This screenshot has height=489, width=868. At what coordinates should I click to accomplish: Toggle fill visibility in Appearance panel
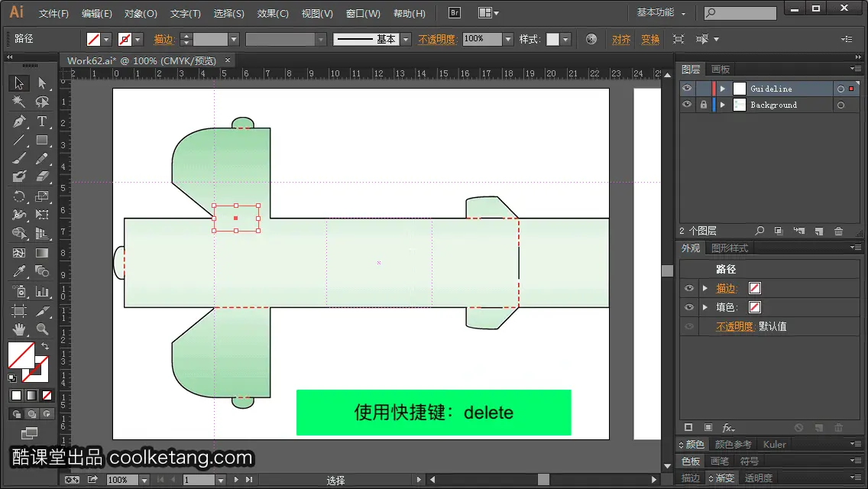[688, 307]
